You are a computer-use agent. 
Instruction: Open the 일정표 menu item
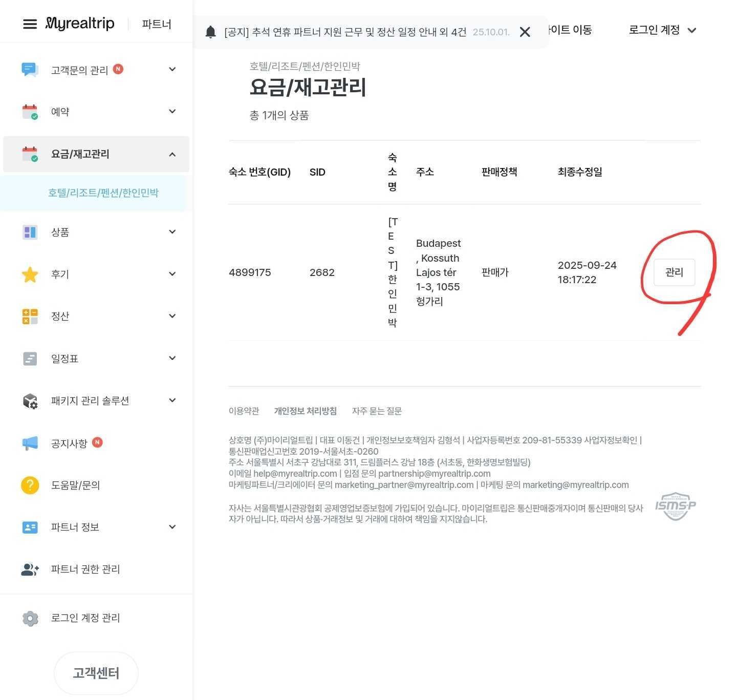pos(64,359)
